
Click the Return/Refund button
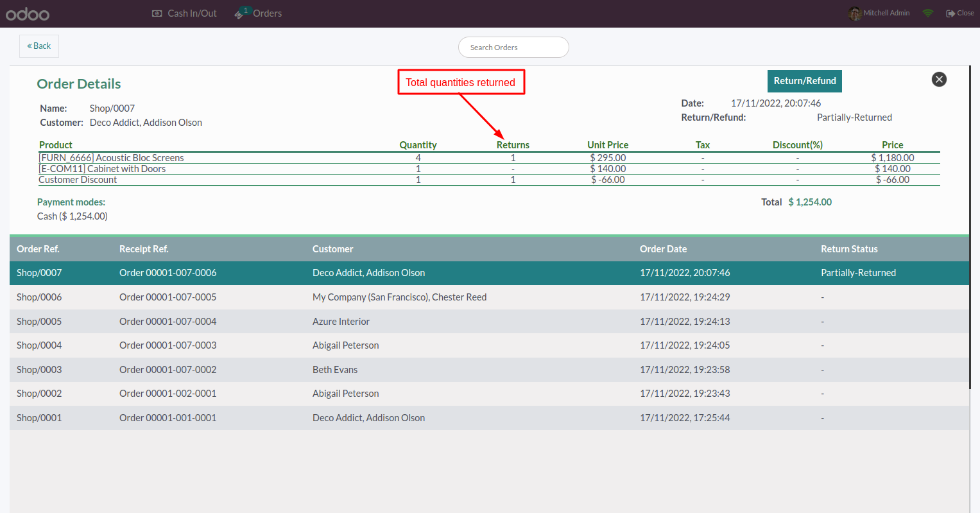pyautogui.click(x=805, y=81)
